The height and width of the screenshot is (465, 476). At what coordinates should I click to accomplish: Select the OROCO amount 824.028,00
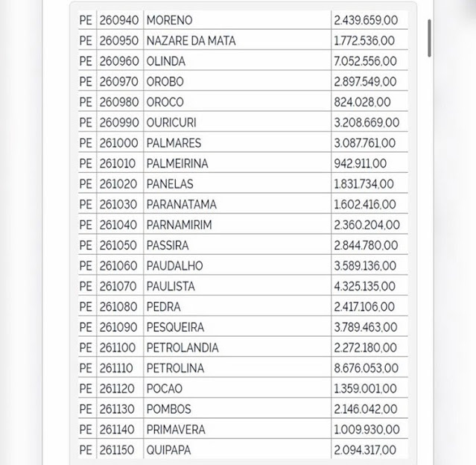click(x=362, y=102)
